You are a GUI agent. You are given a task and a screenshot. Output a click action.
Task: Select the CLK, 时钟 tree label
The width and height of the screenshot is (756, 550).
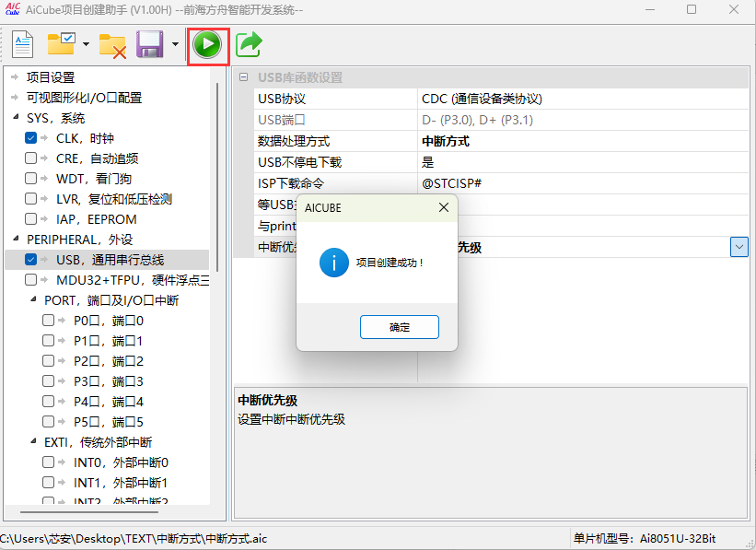85,138
